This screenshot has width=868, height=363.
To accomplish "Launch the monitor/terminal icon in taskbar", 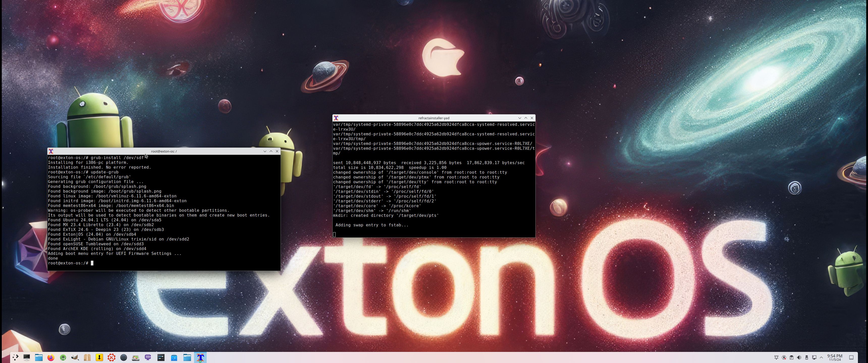I will (26, 357).
